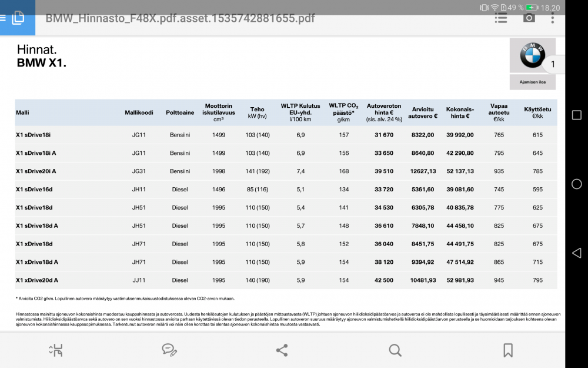Select the X1 sDrive18d model name
Image resolution: width=588 pixels, height=368 pixels.
tap(34, 208)
